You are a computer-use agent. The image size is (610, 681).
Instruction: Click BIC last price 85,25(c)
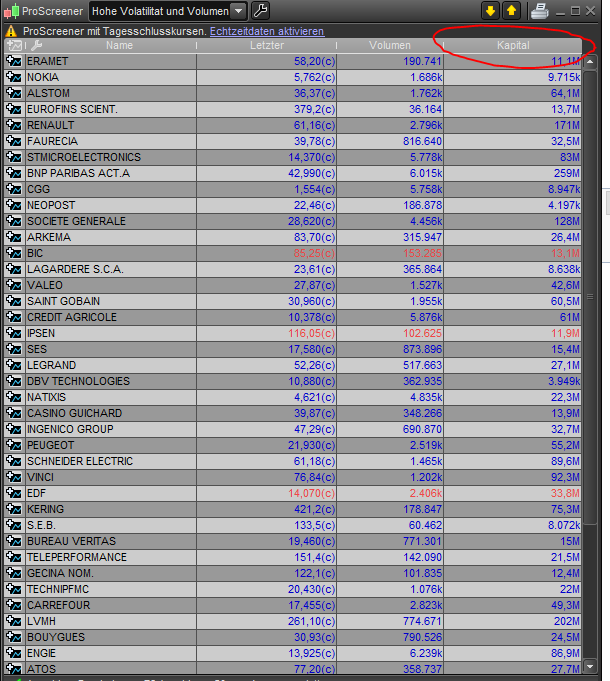pos(314,253)
